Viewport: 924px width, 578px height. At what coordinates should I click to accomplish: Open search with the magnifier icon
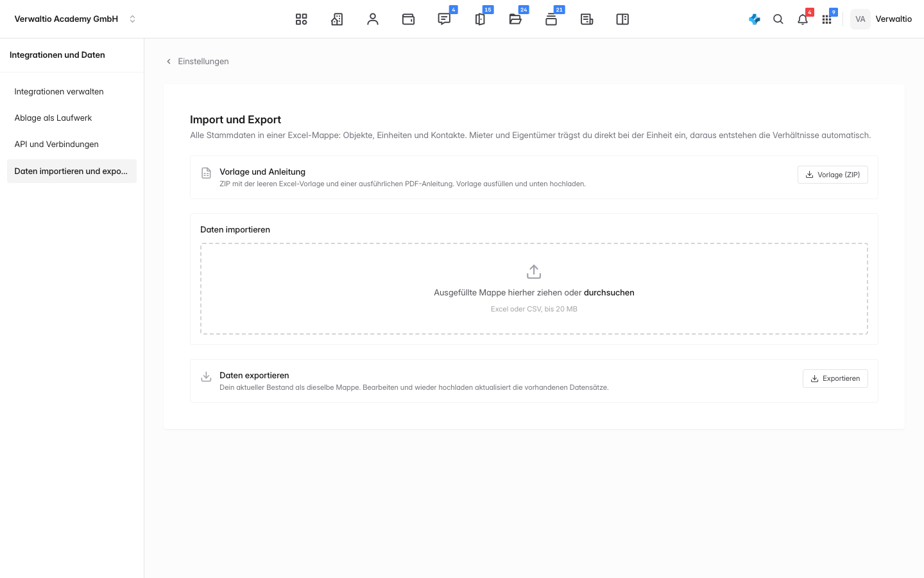778,19
